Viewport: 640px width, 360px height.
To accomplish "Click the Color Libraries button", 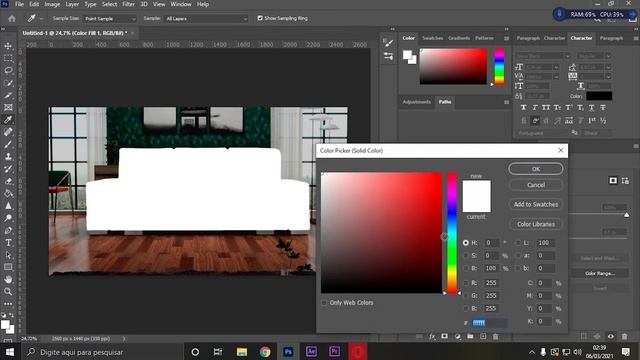I will pyautogui.click(x=536, y=224).
